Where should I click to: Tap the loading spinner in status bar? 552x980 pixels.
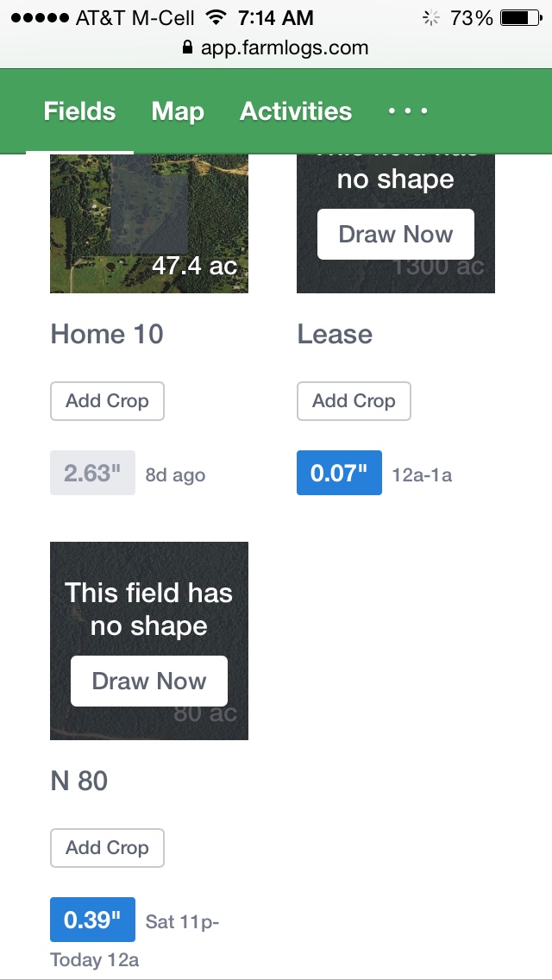[430, 18]
